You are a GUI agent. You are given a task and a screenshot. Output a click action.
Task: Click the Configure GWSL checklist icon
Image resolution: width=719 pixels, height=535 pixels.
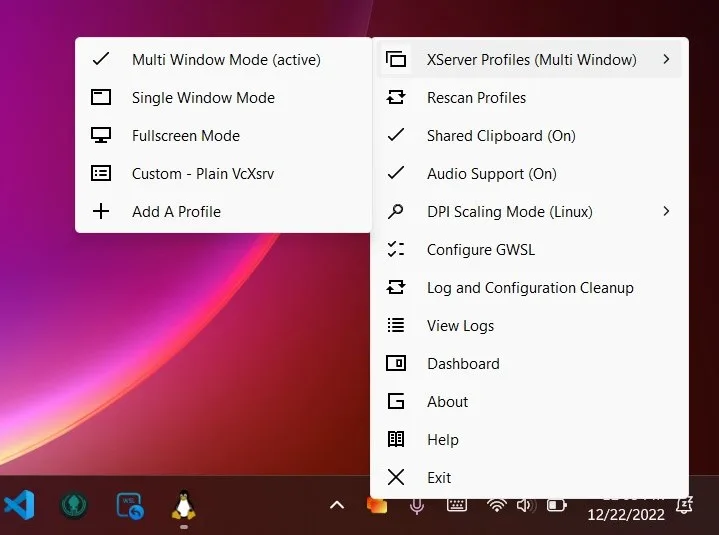396,249
